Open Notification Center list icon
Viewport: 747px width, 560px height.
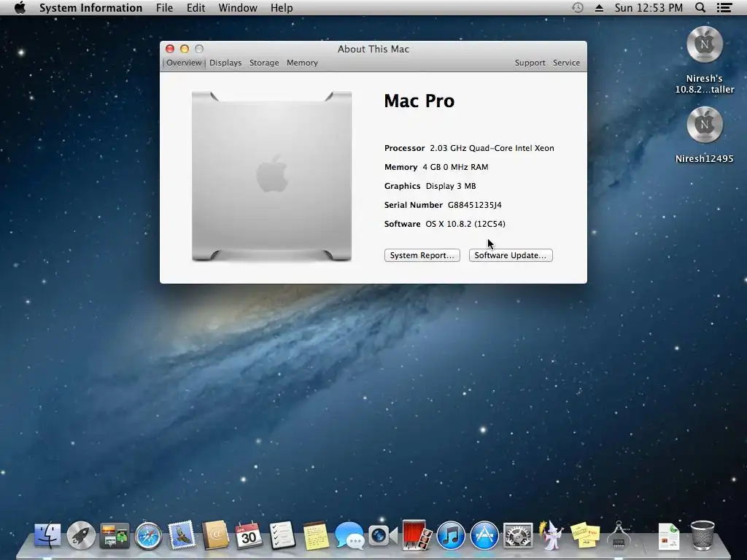point(724,7)
